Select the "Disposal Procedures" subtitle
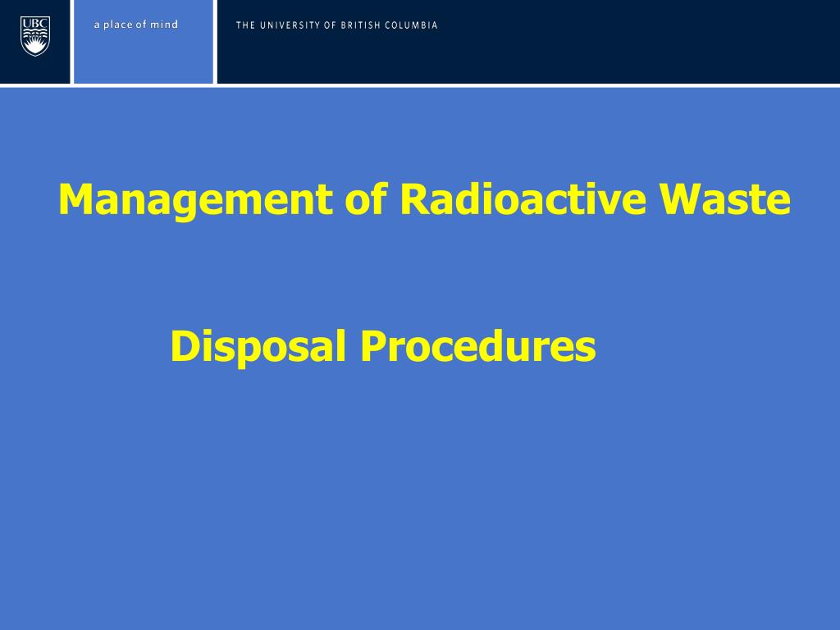Screen dimensions: 840x630 383,347
